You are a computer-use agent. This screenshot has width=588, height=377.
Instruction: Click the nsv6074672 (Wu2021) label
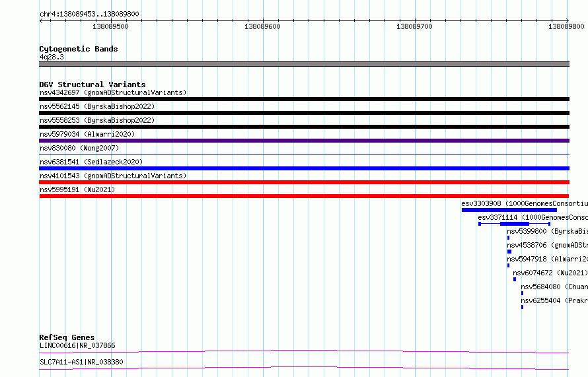(550, 273)
